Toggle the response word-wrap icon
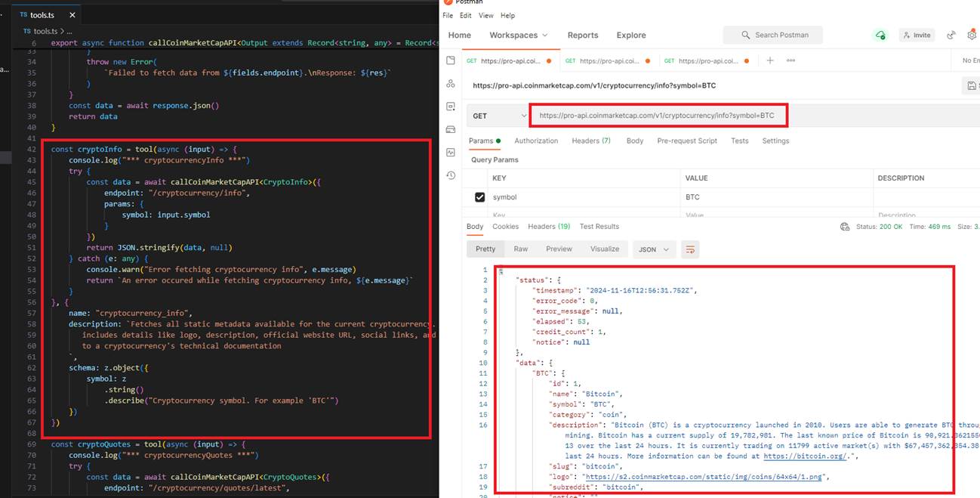This screenshot has height=498, width=980. 690,249
